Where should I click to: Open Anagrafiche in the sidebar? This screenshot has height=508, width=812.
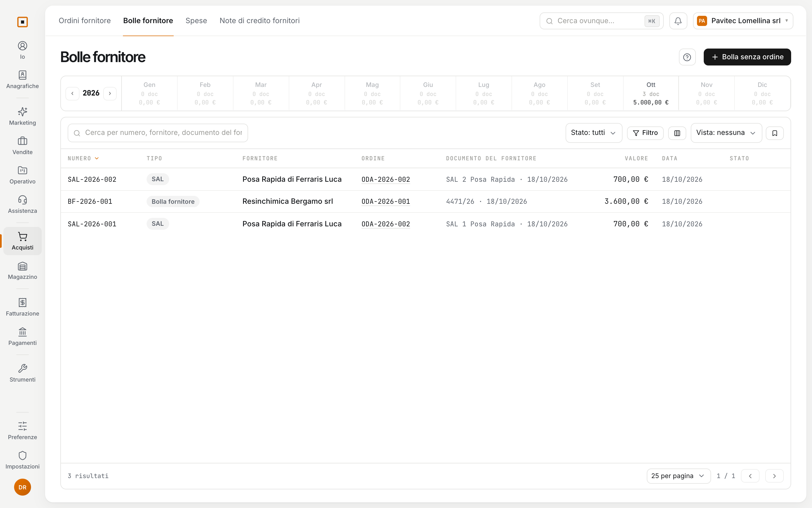pos(23,80)
